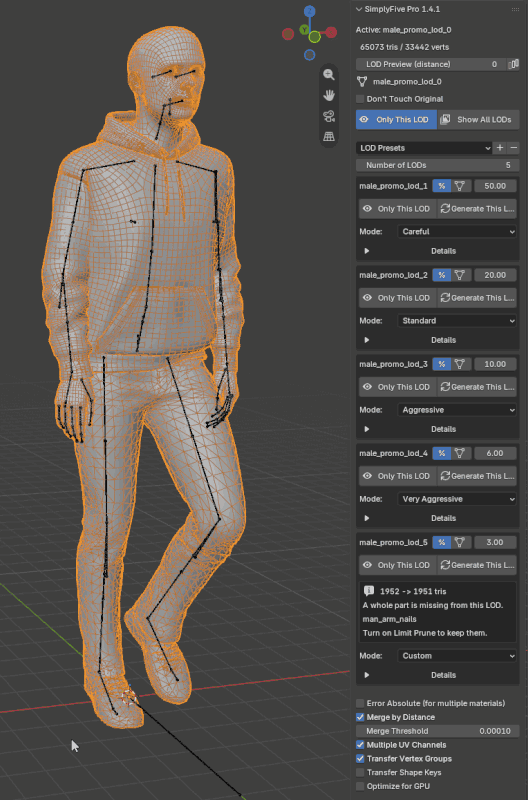Click the LOD Preview (distance) slider
This screenshot has width=528, height=800.
pyautogui.click(x=431, y=64)
